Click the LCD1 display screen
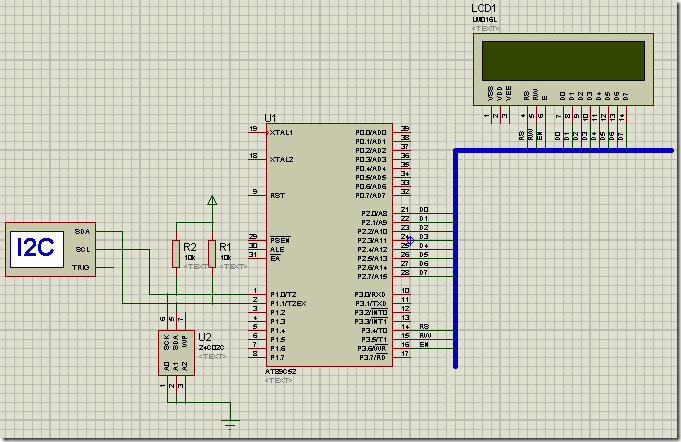This screenshot has height=442, width=681. coord(563,61)
